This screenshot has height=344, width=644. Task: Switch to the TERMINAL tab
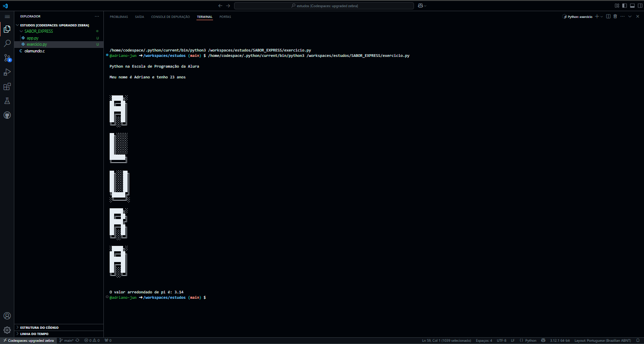pos(205,17)
